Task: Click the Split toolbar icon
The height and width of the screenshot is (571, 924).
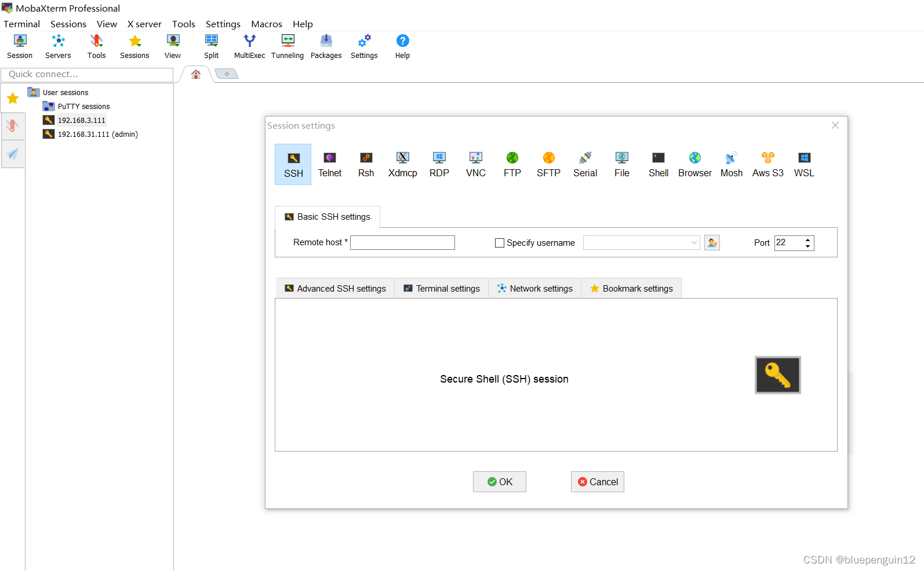Action: click(211, 46)
